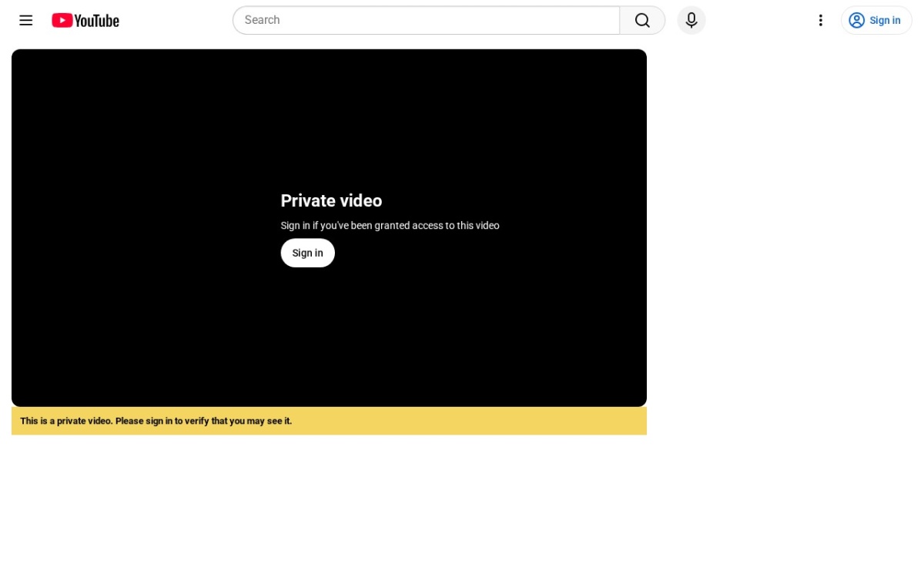Focus the Search input field

pos(426,20)
